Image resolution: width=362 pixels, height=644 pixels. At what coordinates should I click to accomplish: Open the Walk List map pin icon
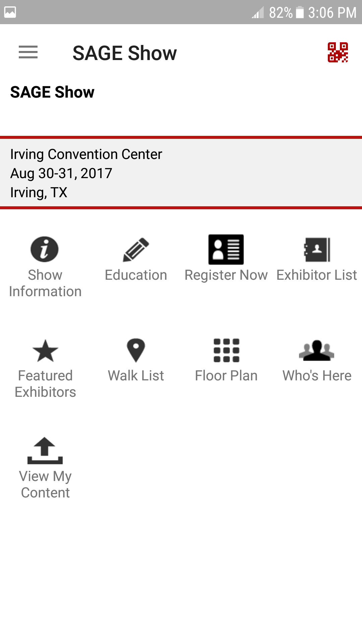click(136, 350)
